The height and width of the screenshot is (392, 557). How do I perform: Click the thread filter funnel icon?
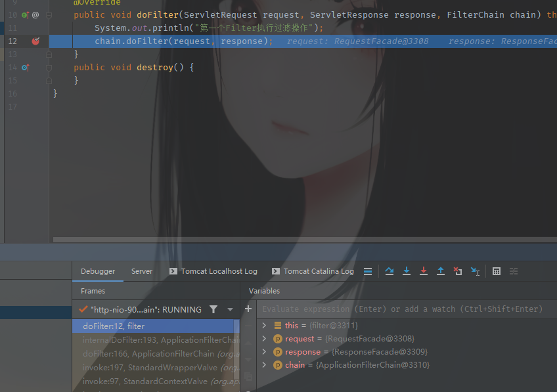click(x=213, y=310)
